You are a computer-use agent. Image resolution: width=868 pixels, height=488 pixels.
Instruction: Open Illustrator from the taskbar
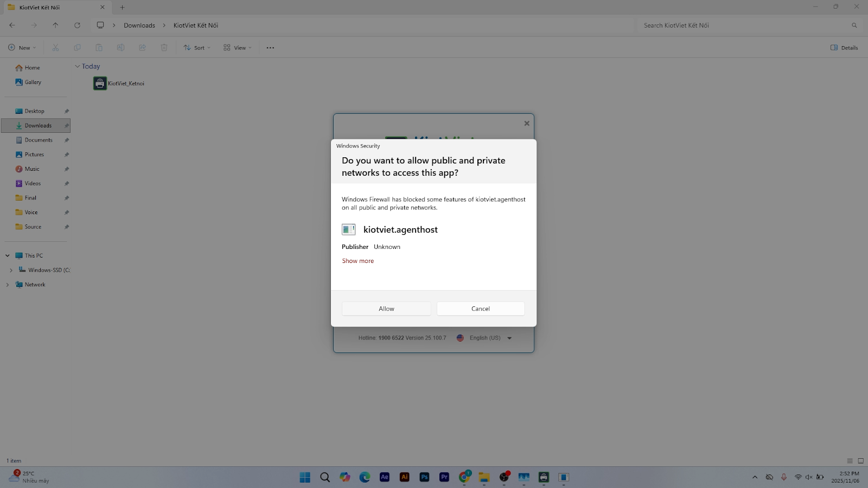coord(405,477)
